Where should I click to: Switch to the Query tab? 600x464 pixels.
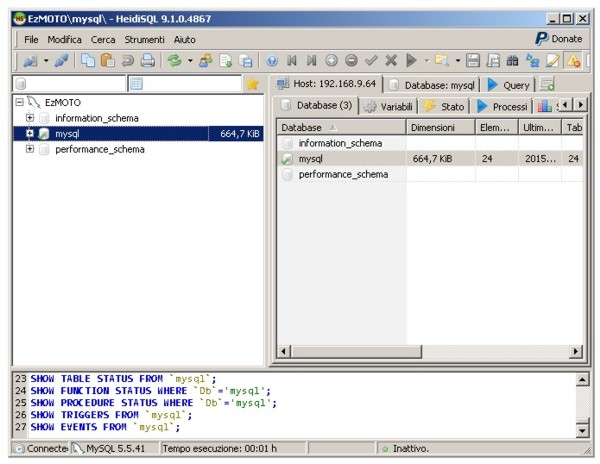click(x=508, y=85)
